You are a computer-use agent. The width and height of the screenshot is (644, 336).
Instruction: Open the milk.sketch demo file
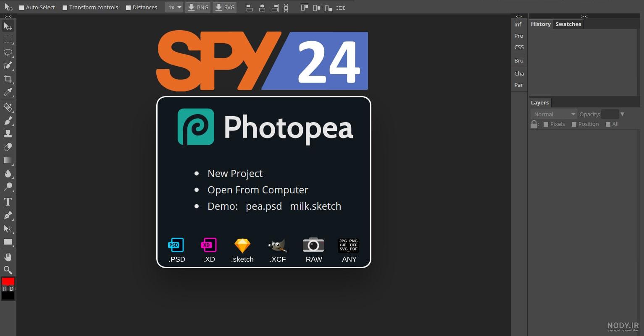tap(315, 206)
